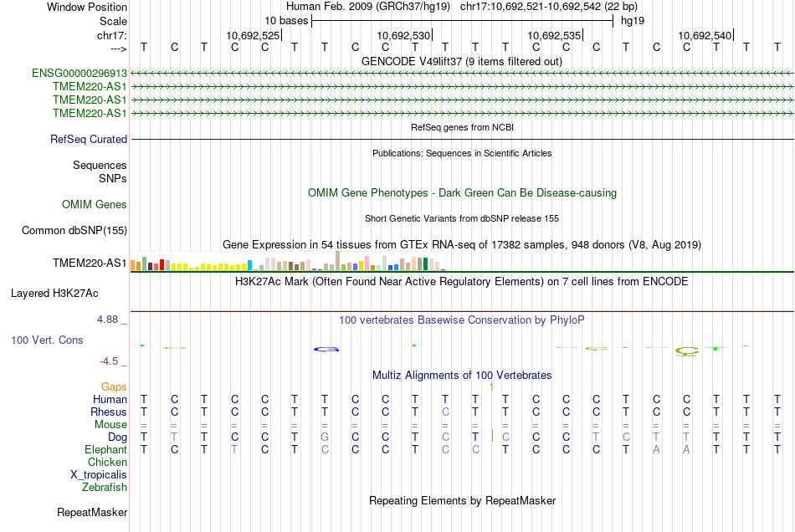Click the faded G base in Dog row
The width and height of the screenshot is (795, 532).
325,437
